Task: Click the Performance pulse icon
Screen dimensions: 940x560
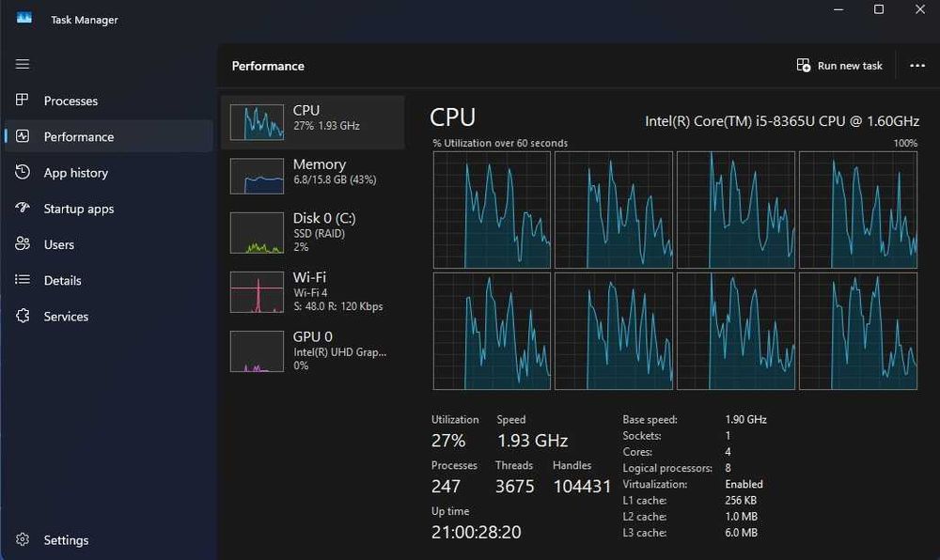Action: (x=23, y=136)
